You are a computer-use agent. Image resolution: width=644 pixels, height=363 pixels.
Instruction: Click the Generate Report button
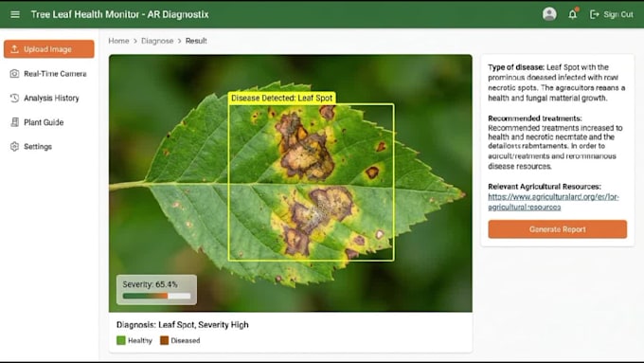(557, 229)
